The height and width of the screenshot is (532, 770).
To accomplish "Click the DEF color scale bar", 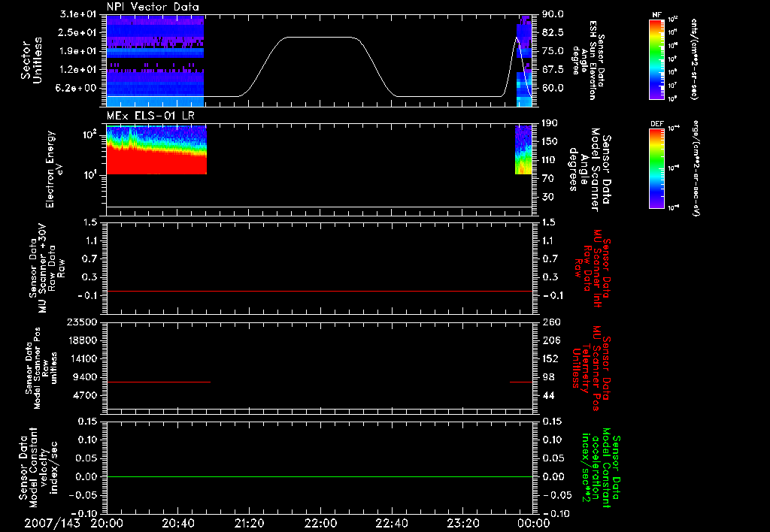I will pyautogui.click(x=656, y=168).
